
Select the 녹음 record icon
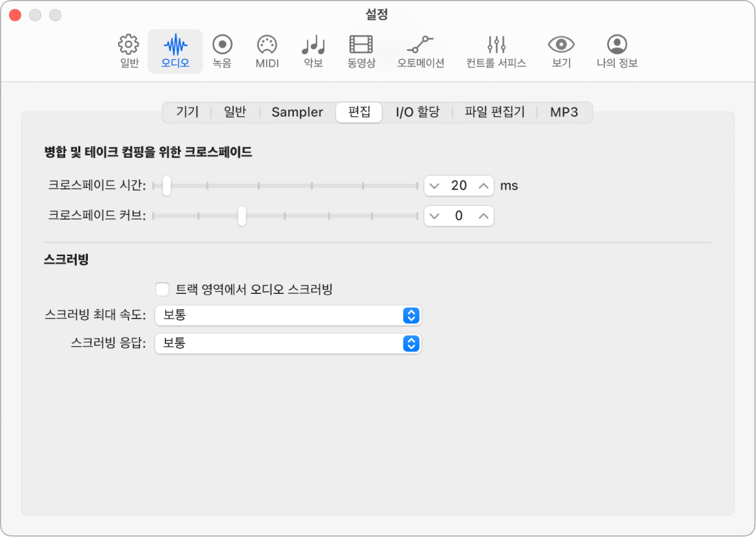[x=222, y=51]
